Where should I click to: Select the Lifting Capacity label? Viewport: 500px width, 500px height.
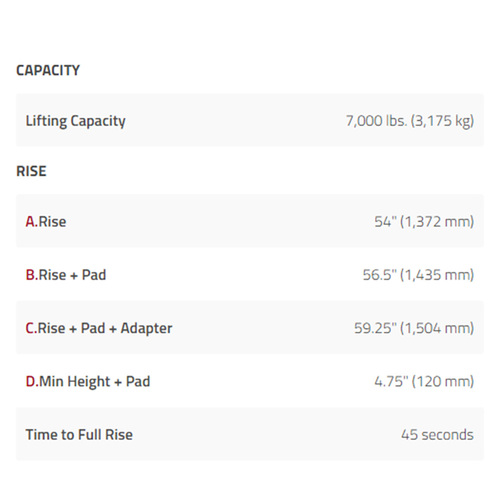pyautogui.click(x=76, y=121)
